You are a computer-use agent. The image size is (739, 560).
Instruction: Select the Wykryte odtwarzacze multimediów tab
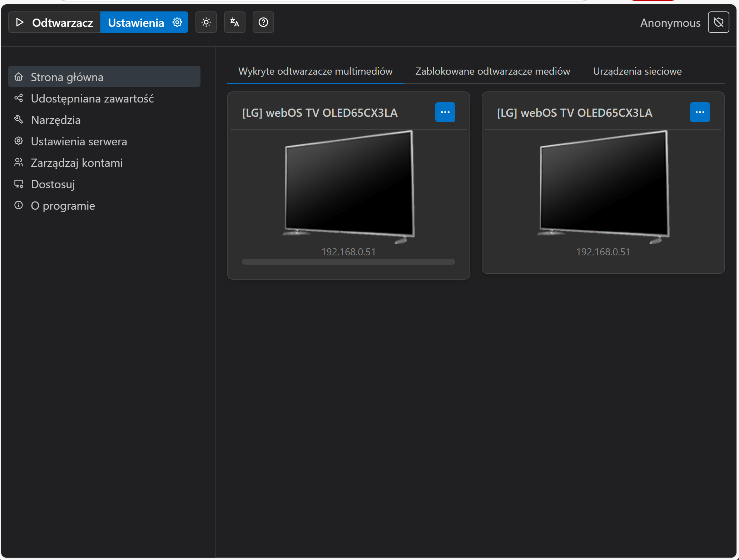coord(316,71)
